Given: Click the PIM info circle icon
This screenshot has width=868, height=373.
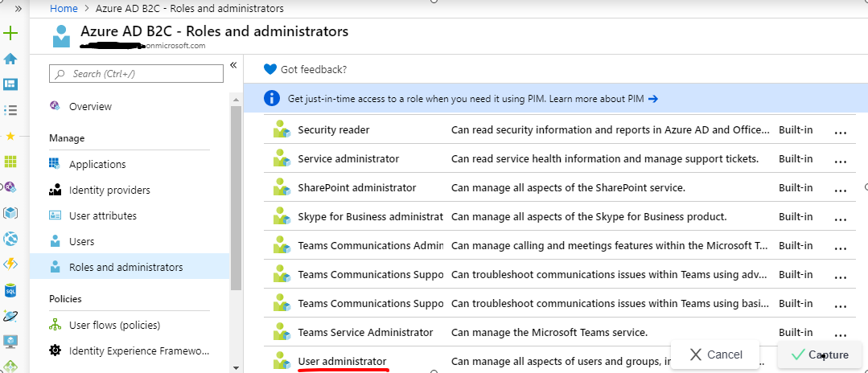Looking at the screenshot, I should pyautogui.click(x=272, y=99).
